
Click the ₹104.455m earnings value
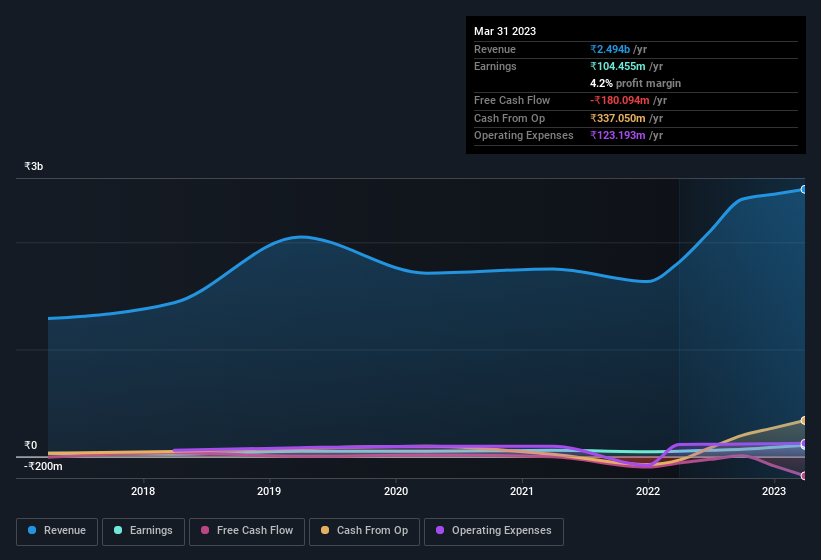click(618, 66)
